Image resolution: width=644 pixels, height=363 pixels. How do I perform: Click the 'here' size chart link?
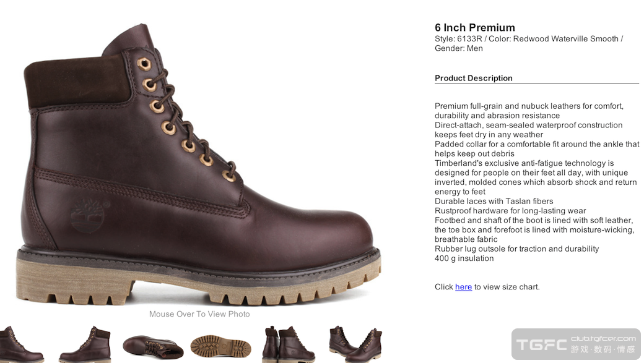463,287
